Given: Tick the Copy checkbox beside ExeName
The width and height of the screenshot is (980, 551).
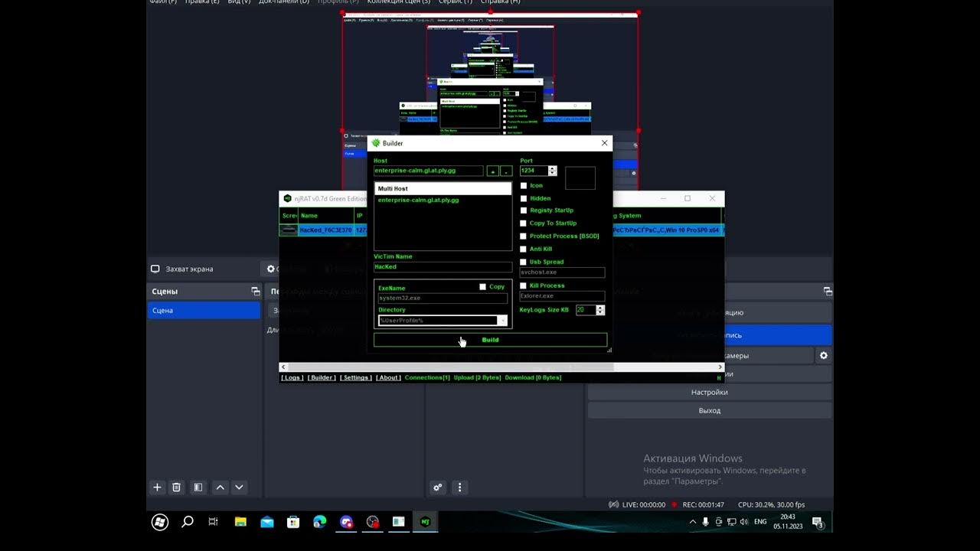Looking at the screenshot, I should (482, 287).
